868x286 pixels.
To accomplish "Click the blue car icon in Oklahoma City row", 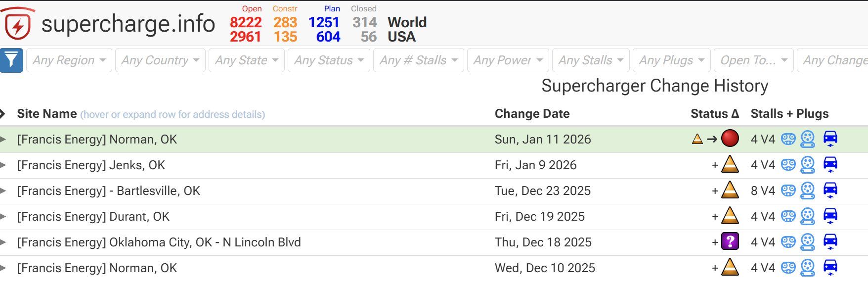I will pos(830,242).
